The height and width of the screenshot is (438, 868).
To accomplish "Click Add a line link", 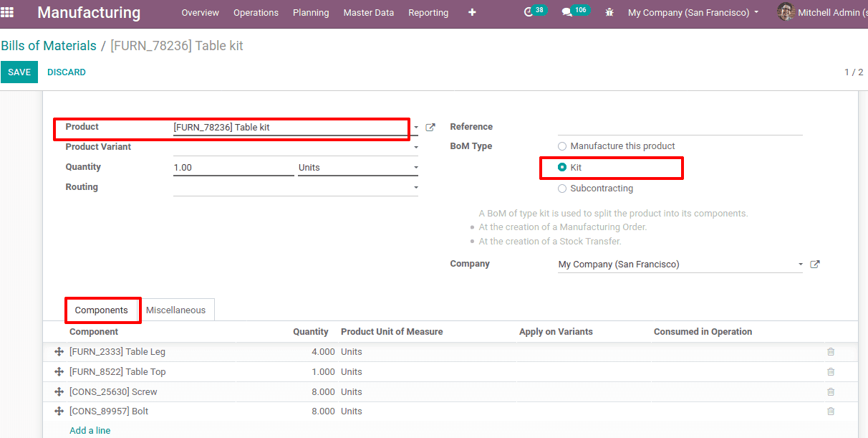I will 90,431.
